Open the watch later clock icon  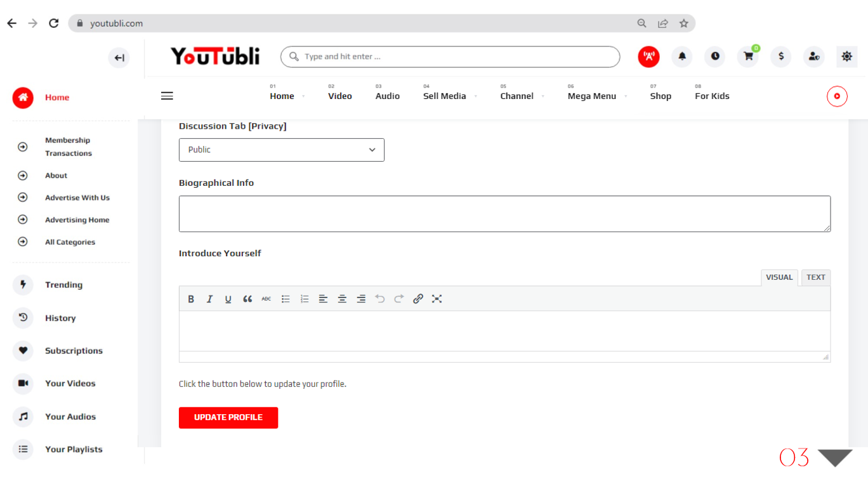[x=715, y=56]
